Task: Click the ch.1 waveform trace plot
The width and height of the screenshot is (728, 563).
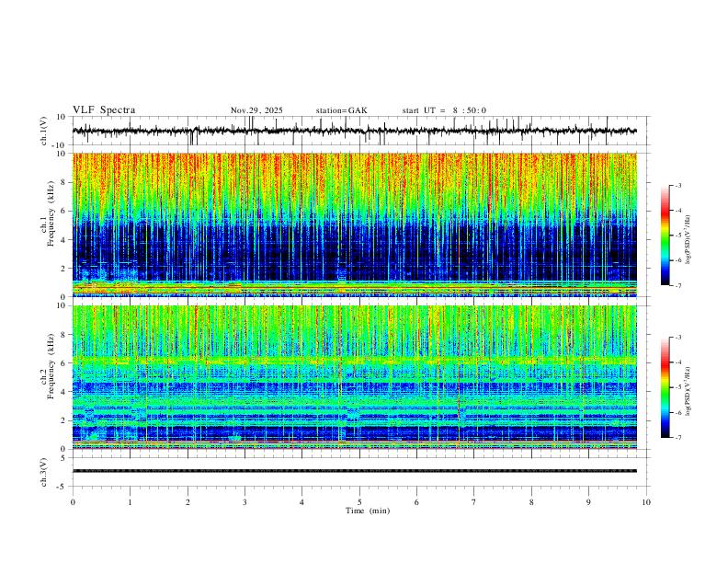Action: pyautogui.click(x=355, y=131)
